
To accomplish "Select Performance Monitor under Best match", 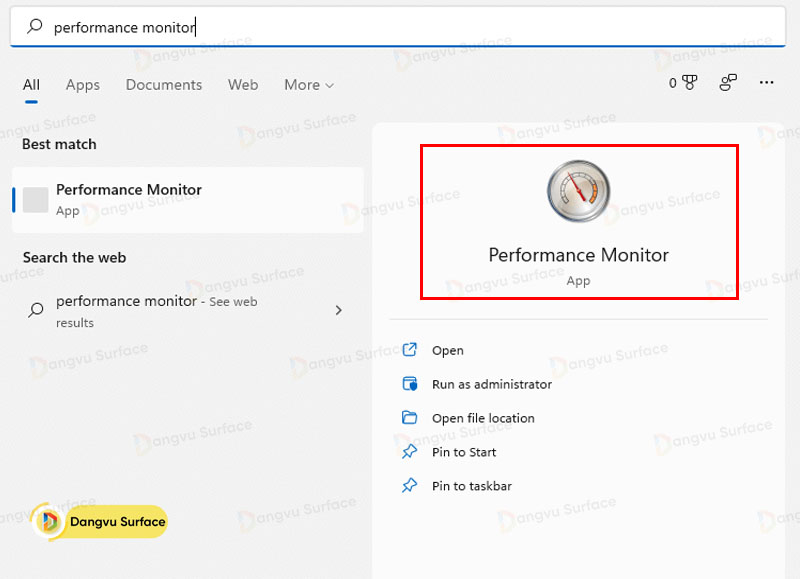I will click(128, 199).
